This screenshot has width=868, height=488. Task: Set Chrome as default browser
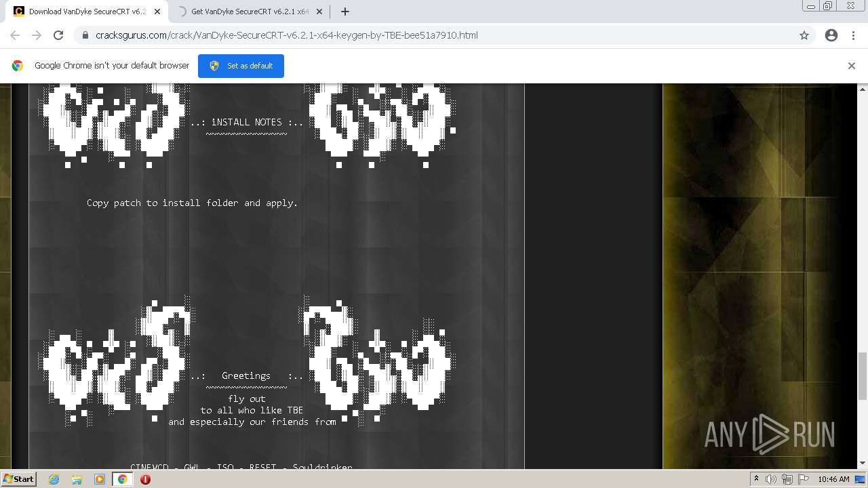[241, 66]
